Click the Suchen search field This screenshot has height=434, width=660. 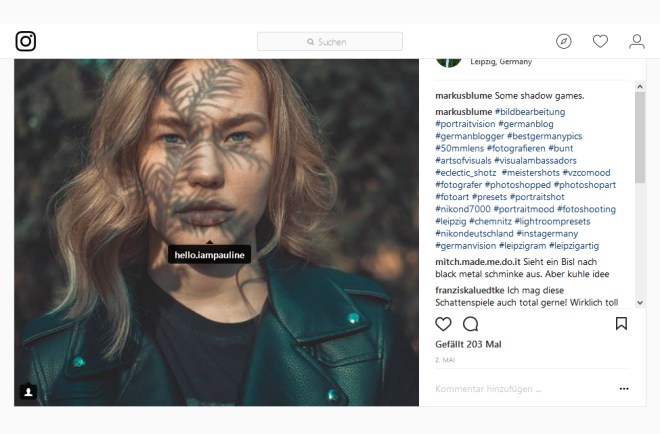[330, 42]
